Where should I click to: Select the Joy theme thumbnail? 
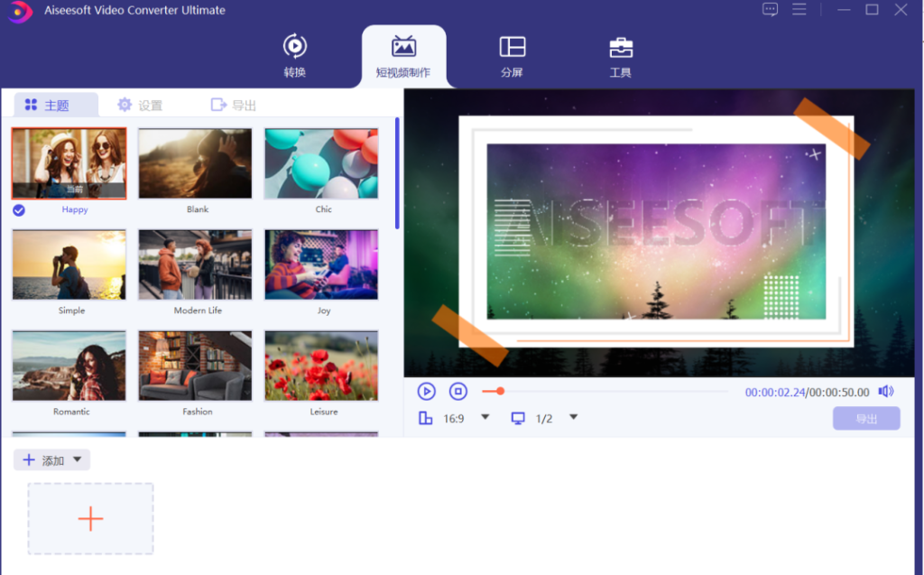click(x=321, y=264)
